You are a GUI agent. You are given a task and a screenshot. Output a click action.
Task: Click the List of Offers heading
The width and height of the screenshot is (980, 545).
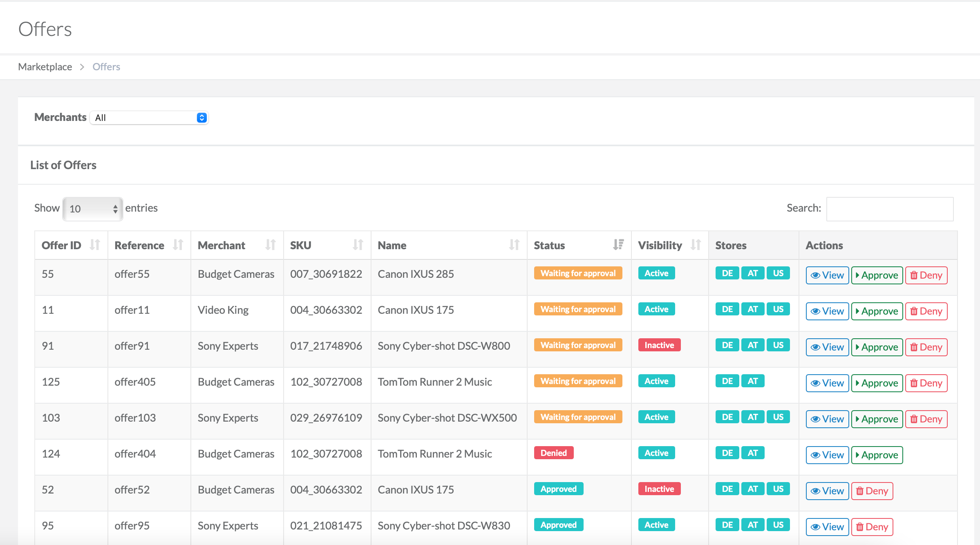click(63, 165)
